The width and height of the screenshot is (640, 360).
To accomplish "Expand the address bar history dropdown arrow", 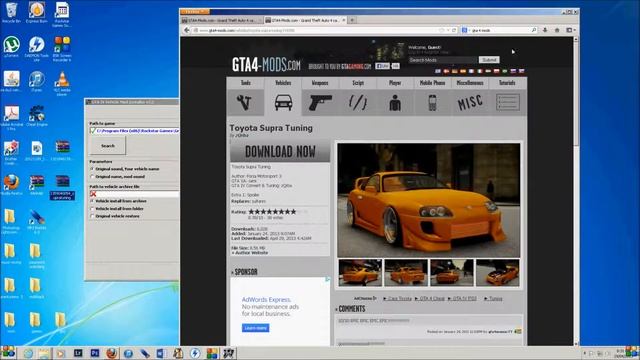I will tap(448, 30).
